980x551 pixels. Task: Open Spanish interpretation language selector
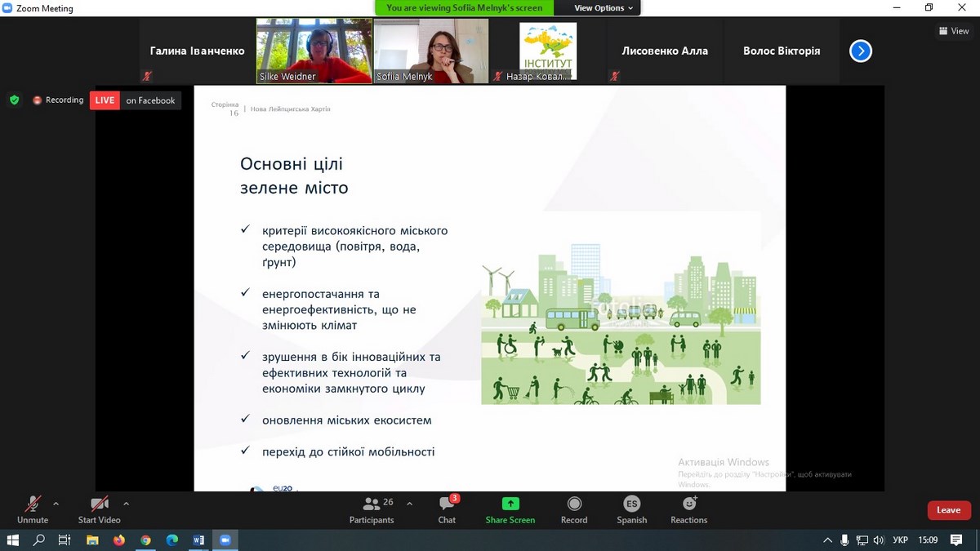click(631, 509)
